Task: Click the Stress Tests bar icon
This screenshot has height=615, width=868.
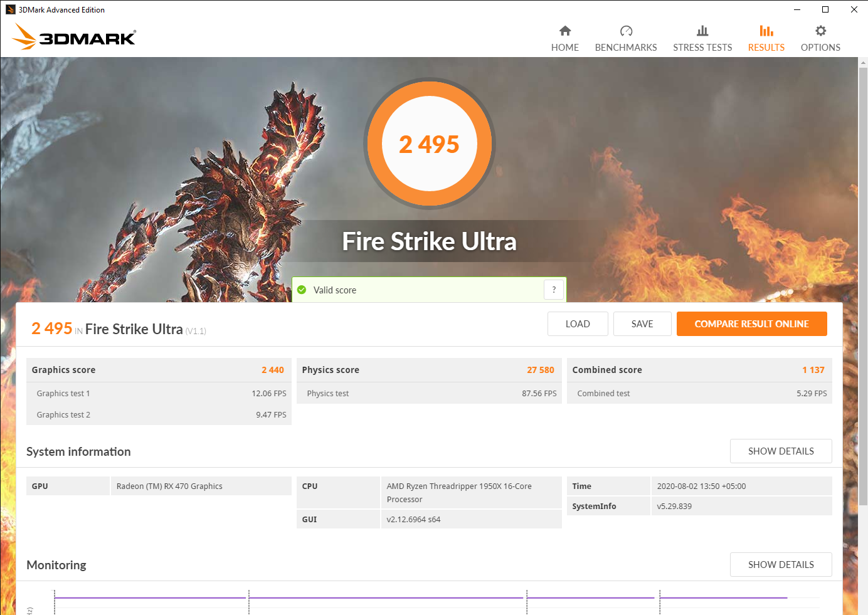Action: tap(702, 31)
